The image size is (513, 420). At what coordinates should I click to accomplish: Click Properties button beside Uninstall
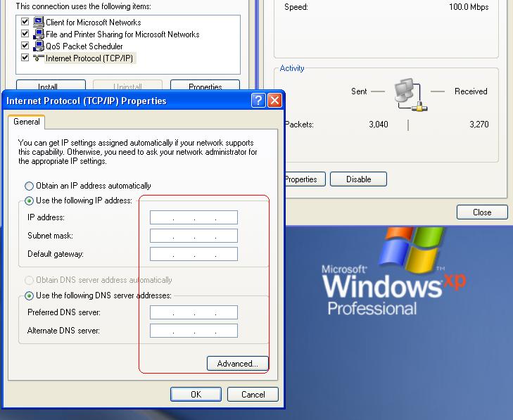[x=205, y=85]
